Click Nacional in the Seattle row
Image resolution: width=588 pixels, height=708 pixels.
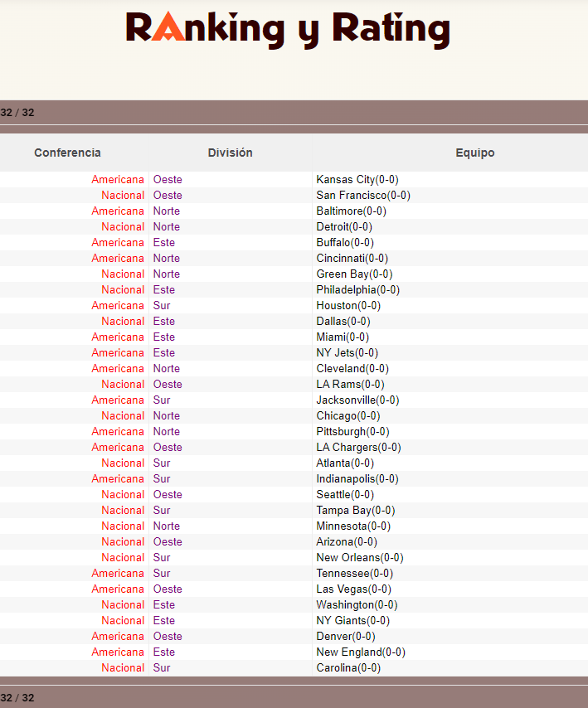tap(123, 494)
